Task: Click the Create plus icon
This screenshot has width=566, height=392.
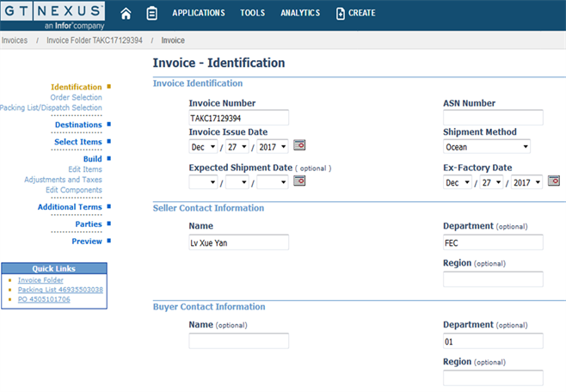Action: pos(341,14)
